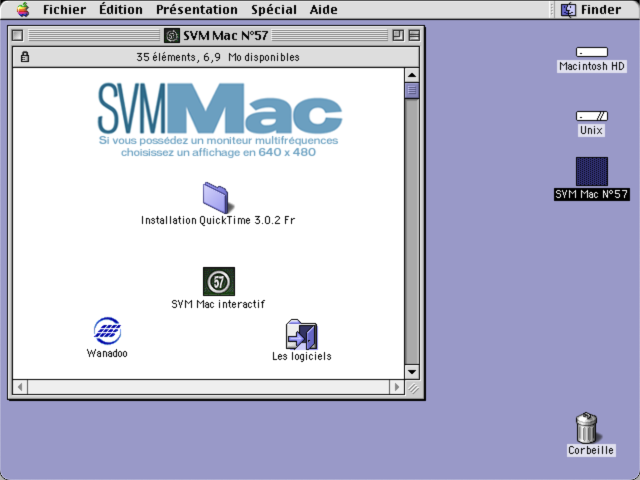Screen dimensions: 640x480
Task: Click the title bar SVM Mac proxy icon
Action: click(x=172, y=36)
